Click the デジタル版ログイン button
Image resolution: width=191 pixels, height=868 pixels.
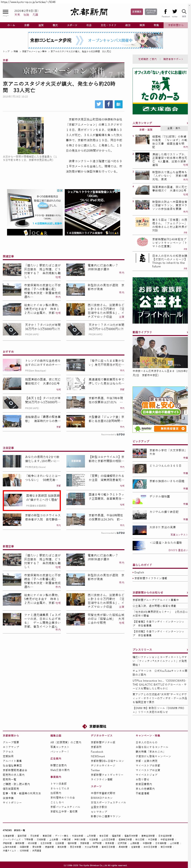(151, 12)
